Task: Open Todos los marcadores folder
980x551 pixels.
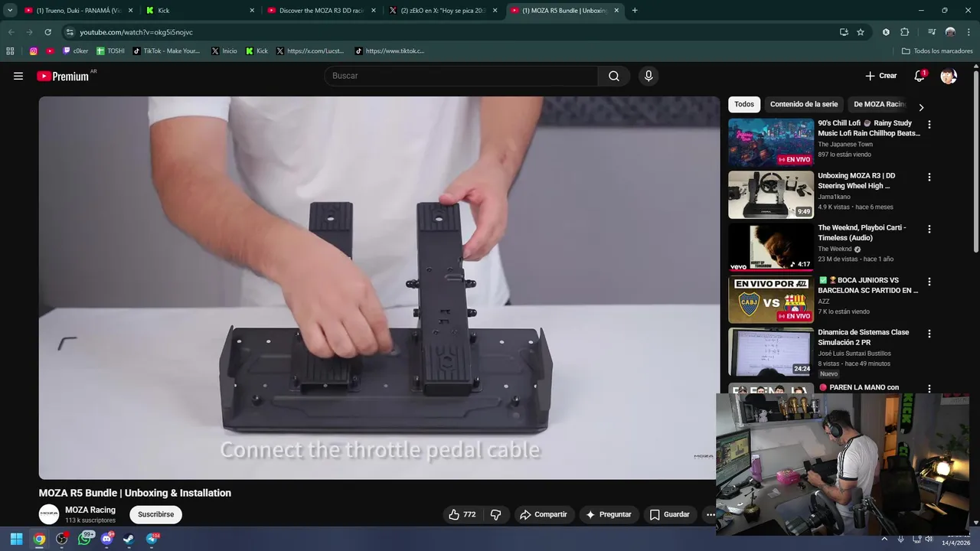Action: [937, 51]
